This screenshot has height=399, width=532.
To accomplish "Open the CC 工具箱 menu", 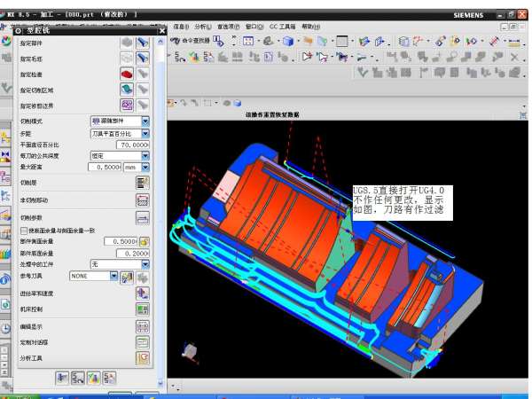I will point(280,27).
